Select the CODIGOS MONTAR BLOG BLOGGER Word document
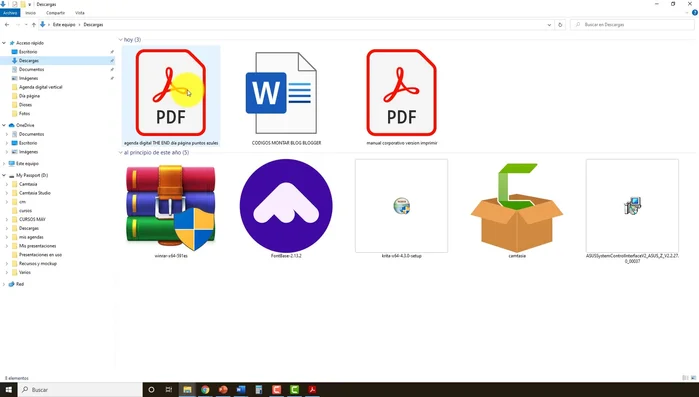This screenshot has height=397, width=699. (286, 96)
